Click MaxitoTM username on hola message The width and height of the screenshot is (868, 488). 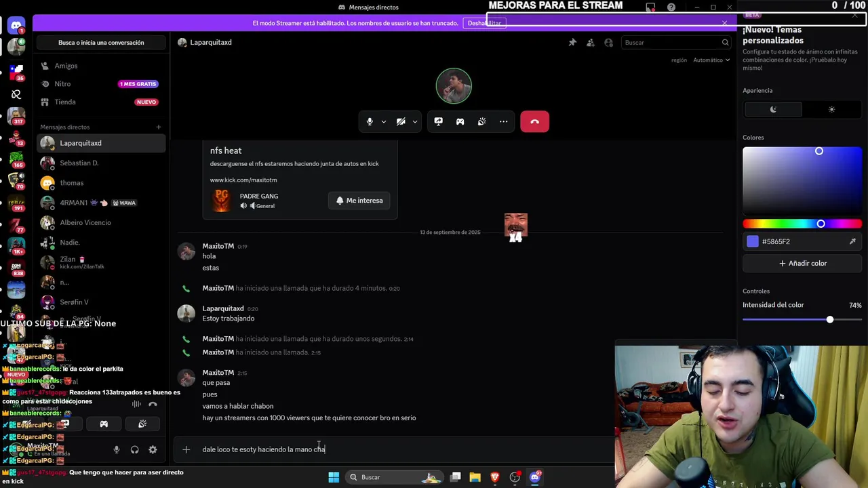(x=218, y=246)
